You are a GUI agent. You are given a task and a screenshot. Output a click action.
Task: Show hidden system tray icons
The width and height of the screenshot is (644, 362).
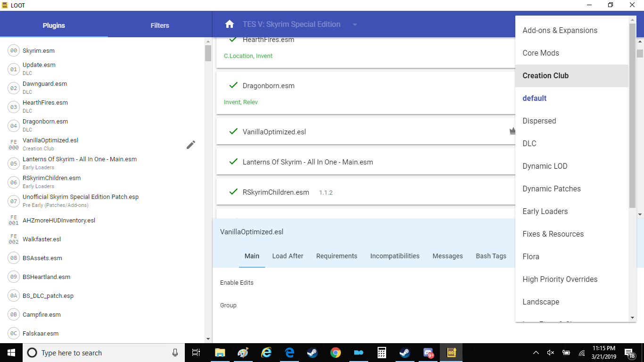click(536, 353)
